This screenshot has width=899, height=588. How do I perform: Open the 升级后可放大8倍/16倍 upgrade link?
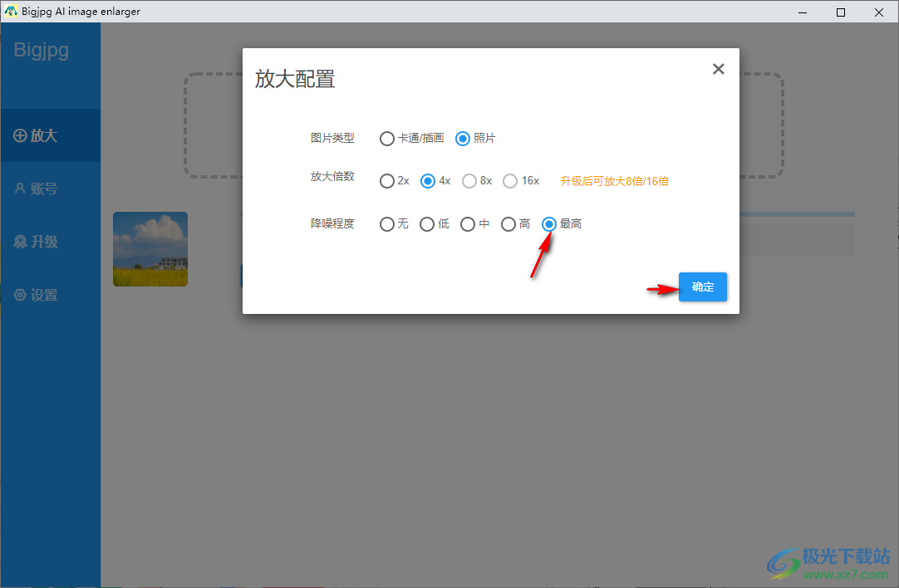click(x=614, y=180)
